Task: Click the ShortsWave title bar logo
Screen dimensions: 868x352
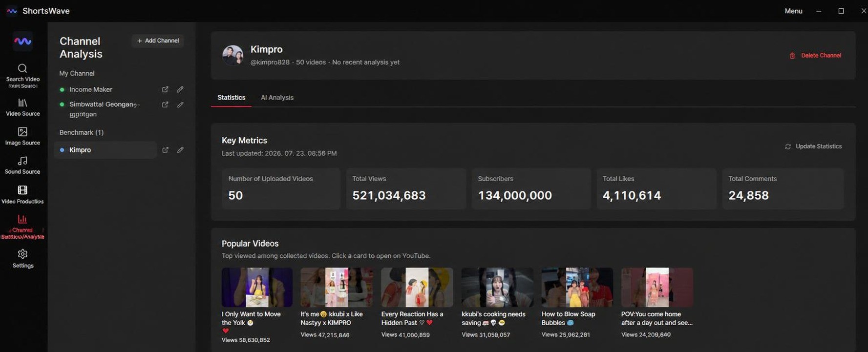Action: 12,11
